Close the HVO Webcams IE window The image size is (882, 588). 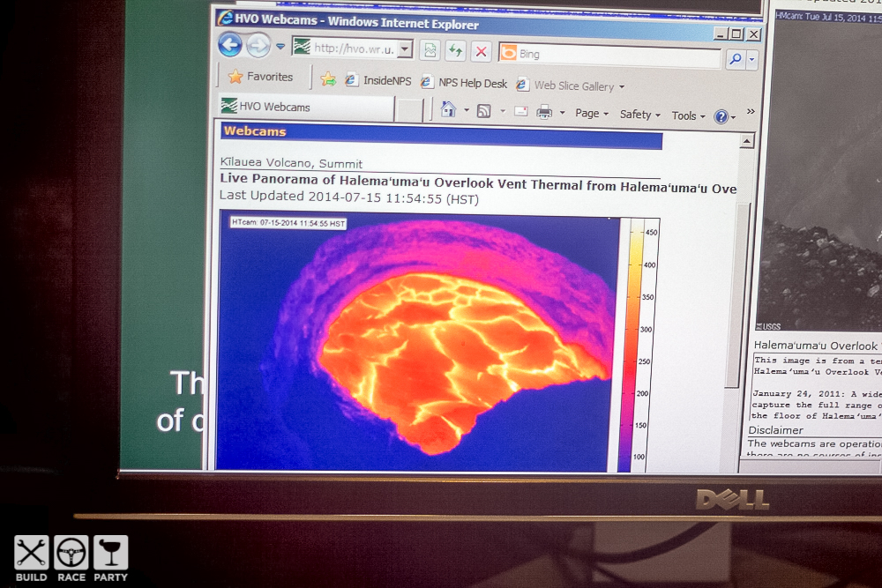(754, 34)
